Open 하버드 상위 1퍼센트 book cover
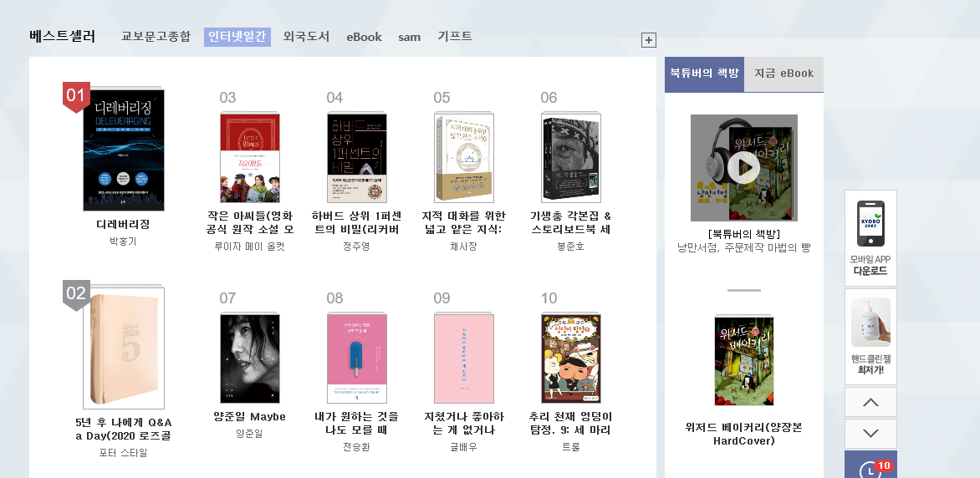This screenshot has height=478, width=980. coord(357,157)
